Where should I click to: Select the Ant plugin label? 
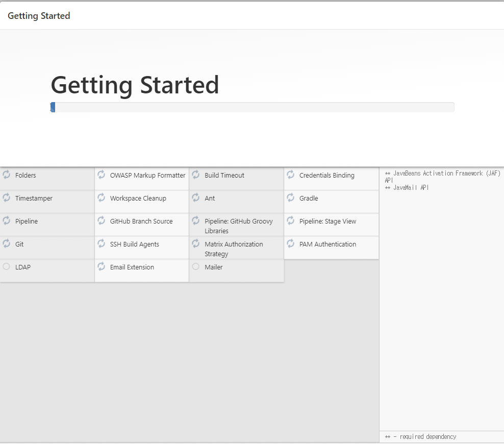pos(210,199)
